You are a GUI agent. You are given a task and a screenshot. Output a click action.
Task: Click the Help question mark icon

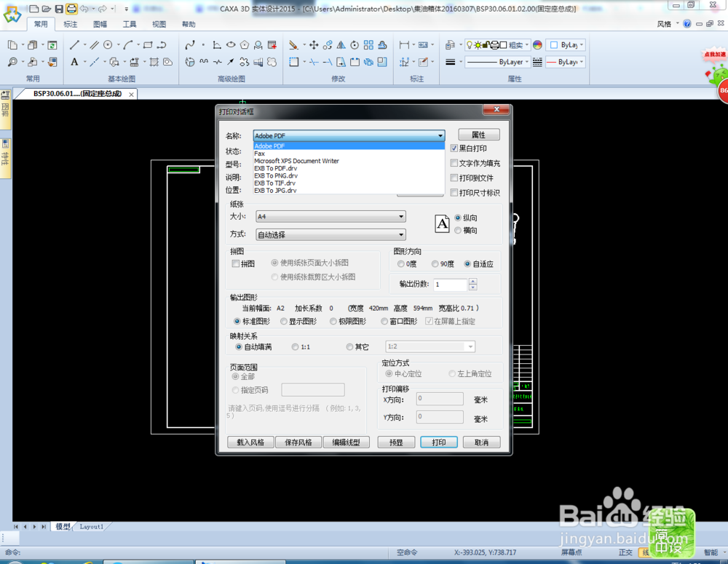click(687, 24)
